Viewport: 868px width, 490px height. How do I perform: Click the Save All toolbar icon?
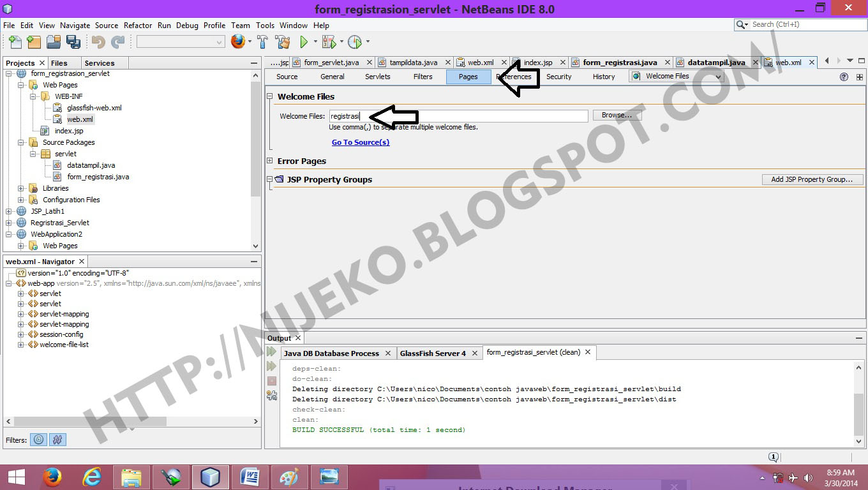(x=73, y=42)
